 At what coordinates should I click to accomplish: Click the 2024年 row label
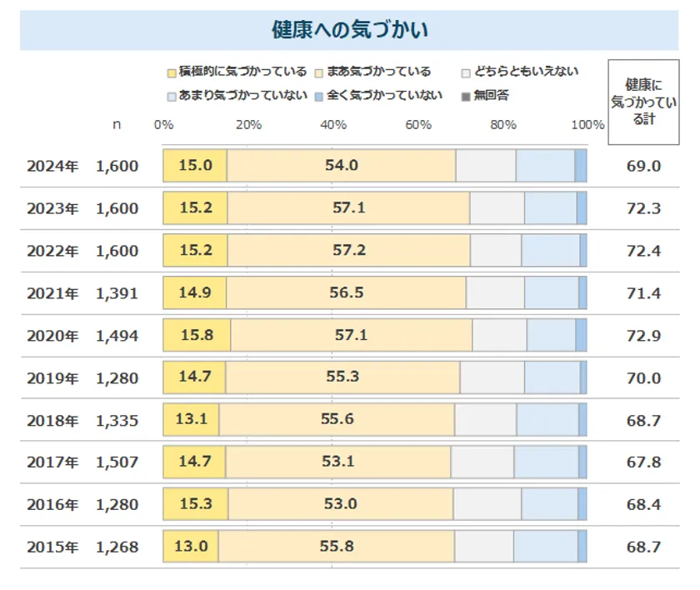coord(52,166)
